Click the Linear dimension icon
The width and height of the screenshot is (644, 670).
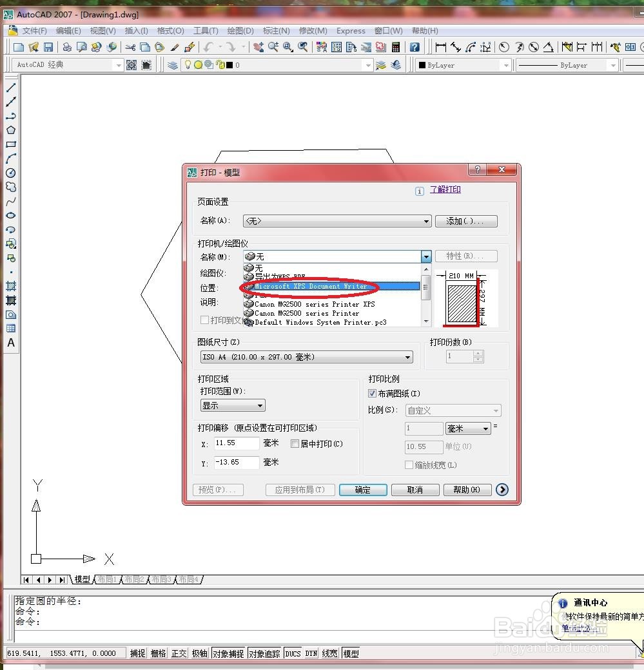(440, 47)
